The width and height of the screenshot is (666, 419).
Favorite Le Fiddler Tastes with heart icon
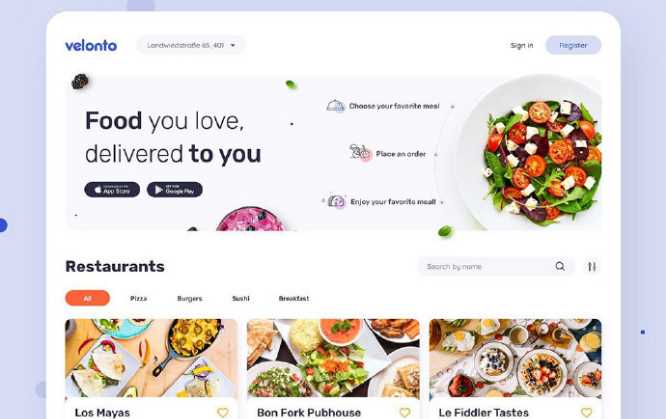coord(587,412)
